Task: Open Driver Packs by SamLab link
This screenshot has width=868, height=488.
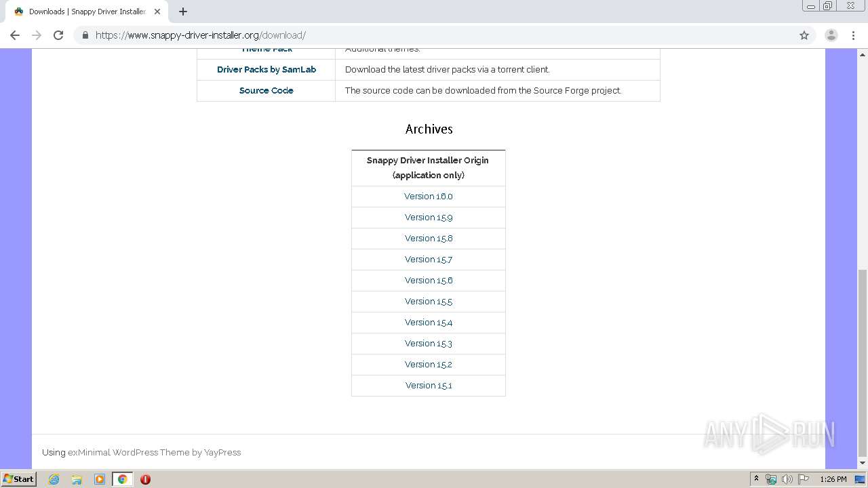Action: click(267, 69)
